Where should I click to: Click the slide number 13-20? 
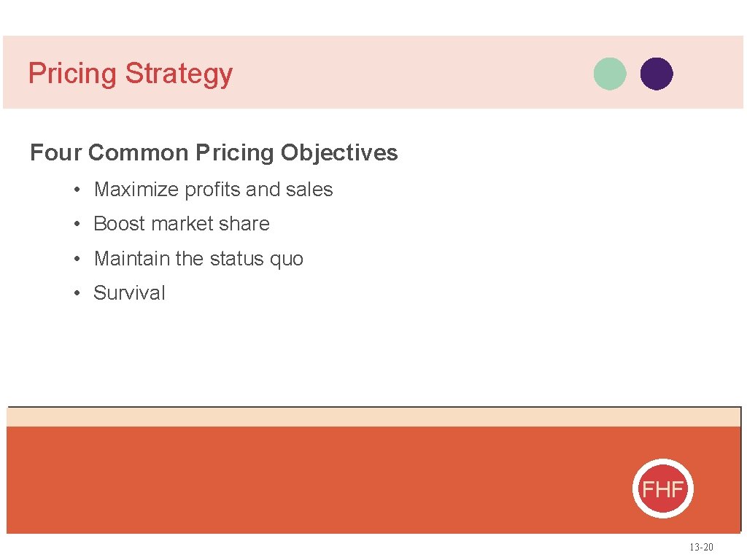coord(700,548)
